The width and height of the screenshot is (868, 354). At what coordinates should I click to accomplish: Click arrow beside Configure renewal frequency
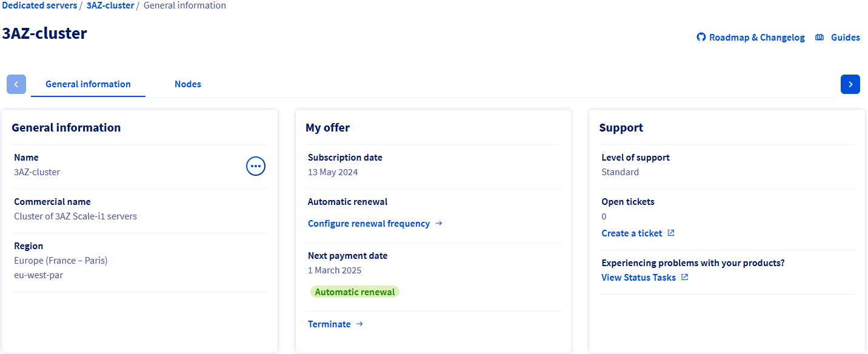(x=439, y=223)
